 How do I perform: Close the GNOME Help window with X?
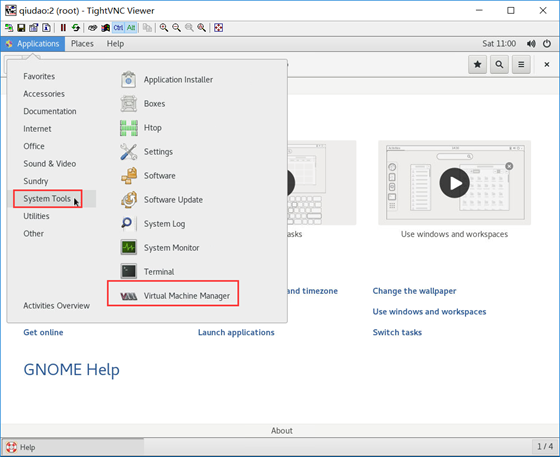[547, 65]
